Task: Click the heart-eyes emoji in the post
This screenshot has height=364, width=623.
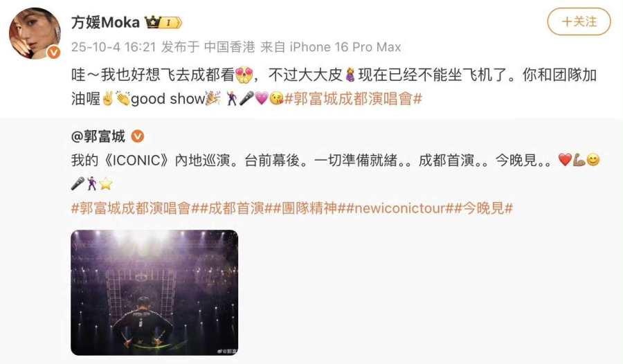Action: pyautogui.click(x=244, y=75)
